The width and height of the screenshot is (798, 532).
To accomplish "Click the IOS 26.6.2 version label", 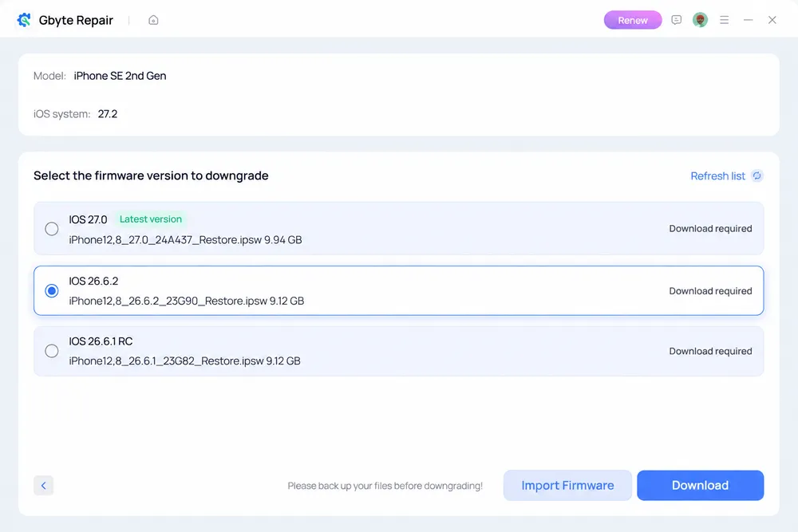I will (93, 281).
